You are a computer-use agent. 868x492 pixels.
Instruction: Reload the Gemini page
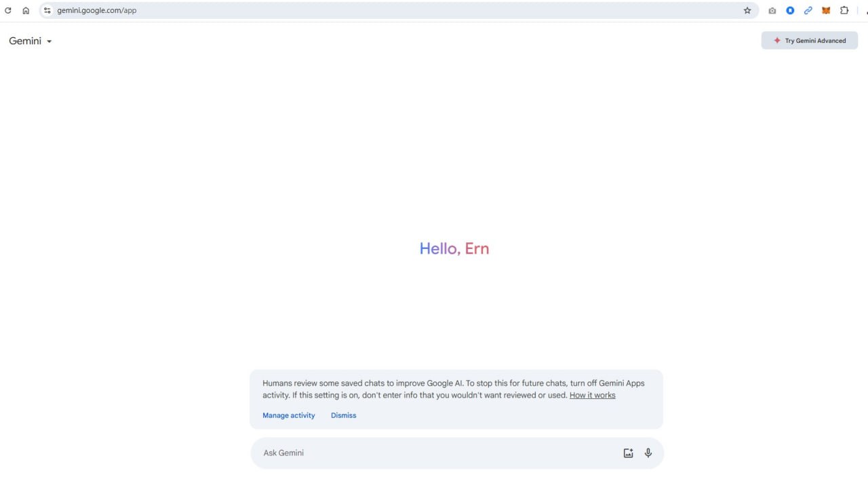[x=8, y=11]
